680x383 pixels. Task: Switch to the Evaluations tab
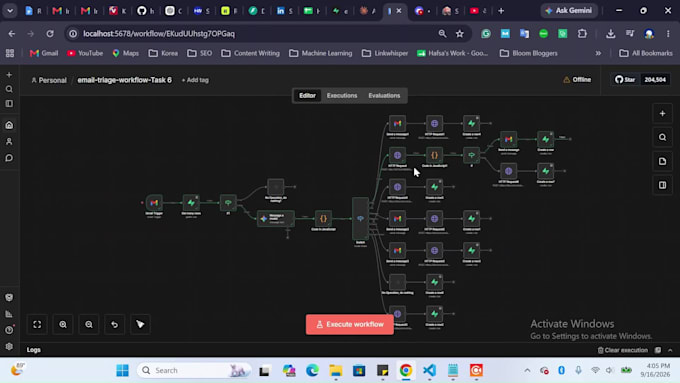pos(384,95)
